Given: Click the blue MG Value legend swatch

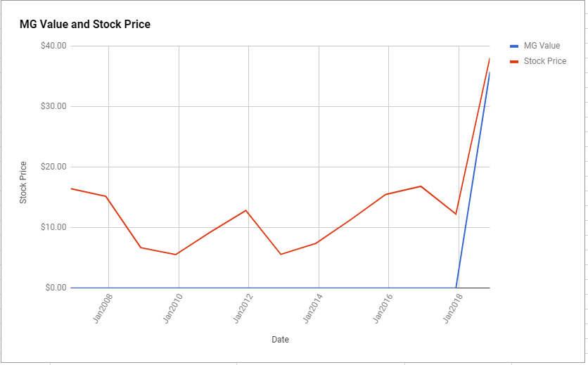Looking at the screenshot, I should point(514,46).
